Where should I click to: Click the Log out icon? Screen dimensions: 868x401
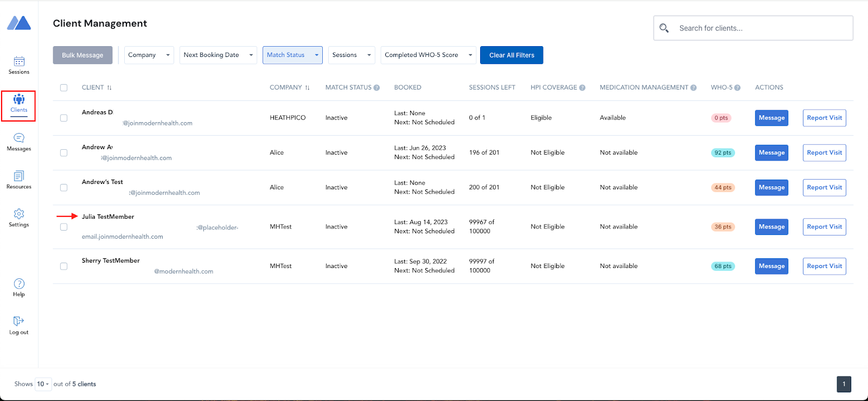pos(19,321)
